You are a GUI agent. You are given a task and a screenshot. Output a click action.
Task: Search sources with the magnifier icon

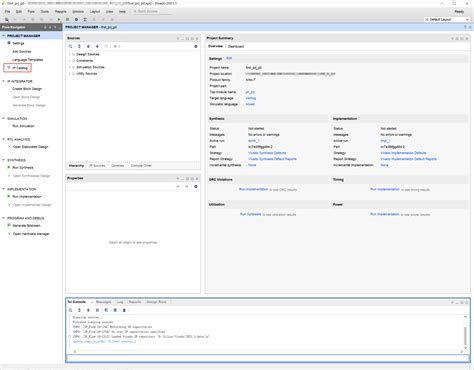click(x=71, y=46)
